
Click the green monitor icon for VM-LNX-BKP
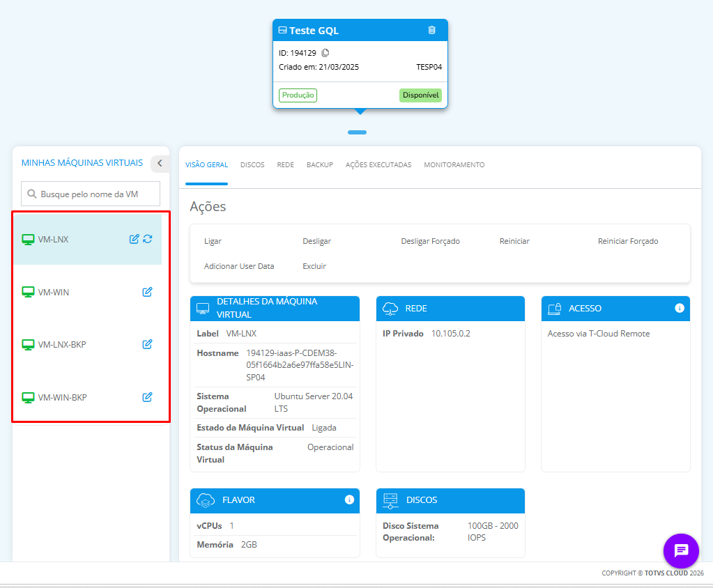click(x=28, y=345)
